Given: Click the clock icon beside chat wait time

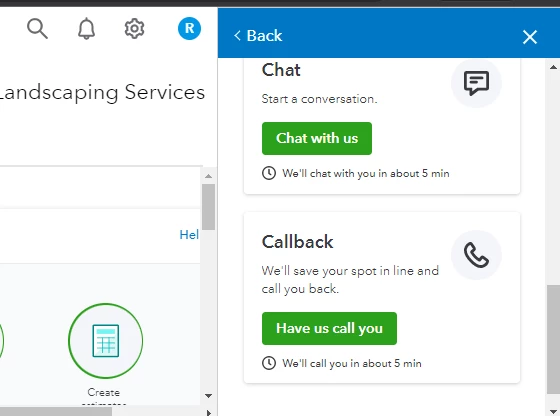Looking at the screenshot, I should 269,173.
